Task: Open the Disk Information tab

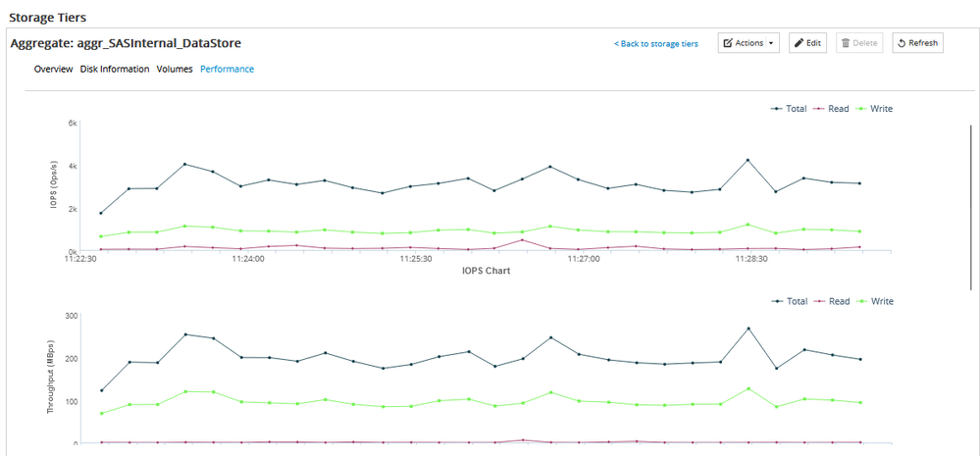Action: coord(115,70)
